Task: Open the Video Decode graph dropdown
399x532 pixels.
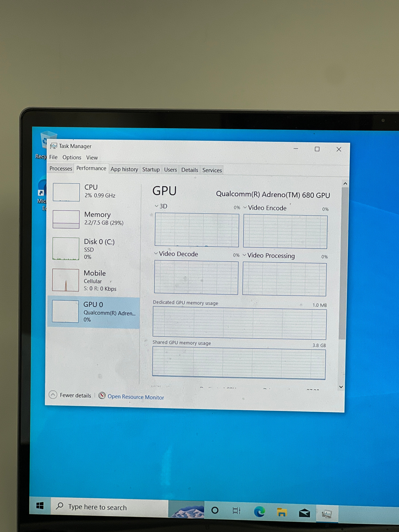Action: coord(156,253)
